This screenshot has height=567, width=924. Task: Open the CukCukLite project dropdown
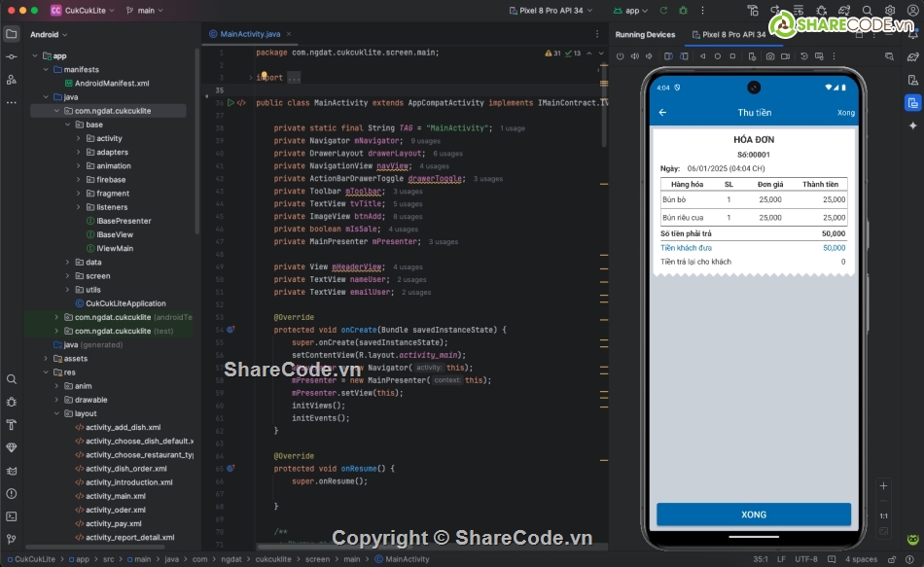point(82,11)
